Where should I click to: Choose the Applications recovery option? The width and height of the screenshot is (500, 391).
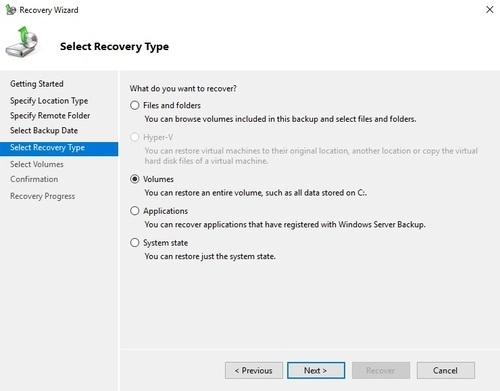[135, 211]
